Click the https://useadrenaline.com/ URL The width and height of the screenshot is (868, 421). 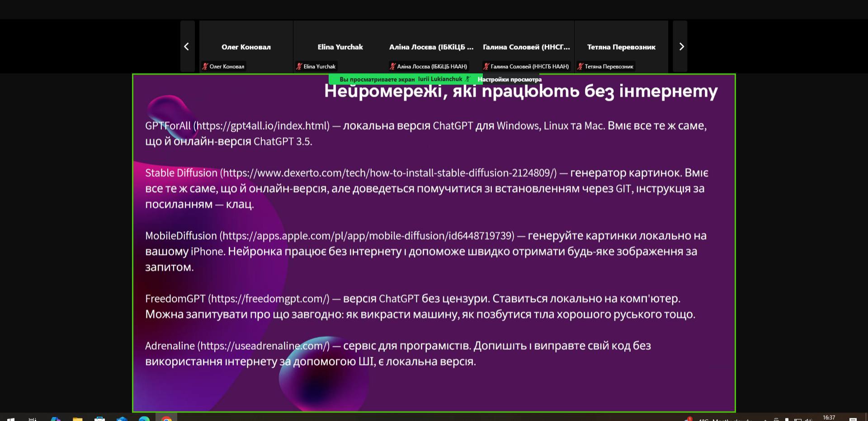(x=264, y=346)
